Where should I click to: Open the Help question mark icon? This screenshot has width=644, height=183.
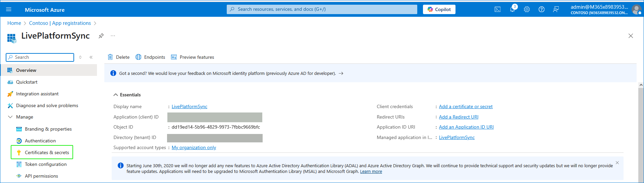click(541, 9)
